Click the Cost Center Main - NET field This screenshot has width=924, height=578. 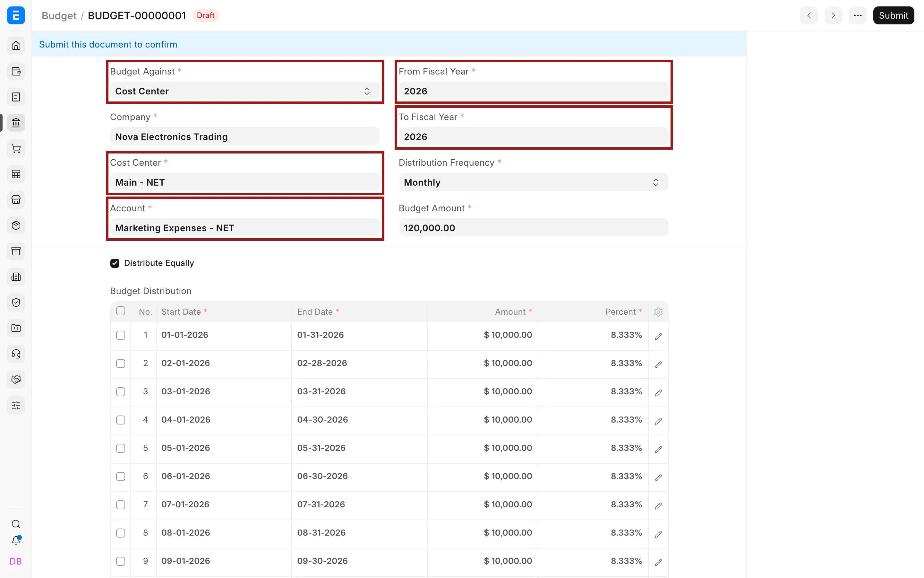click(x=245, y=182)
